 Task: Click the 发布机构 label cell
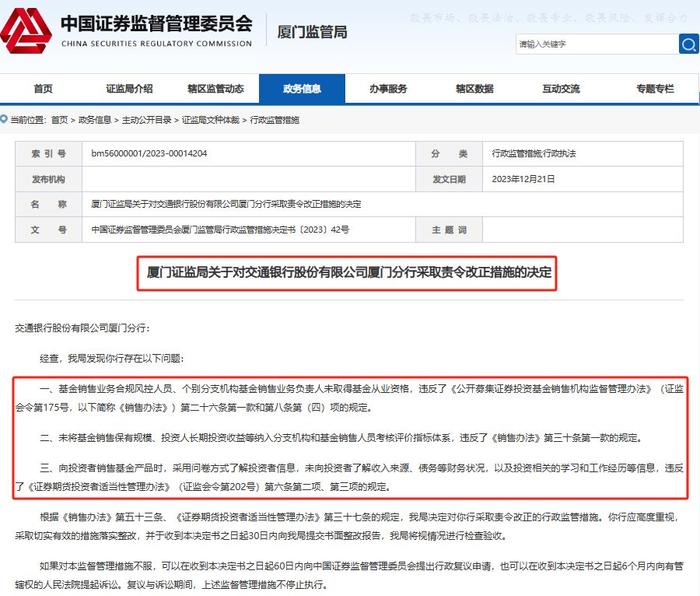pyautogui.click(x=49, y=179)
